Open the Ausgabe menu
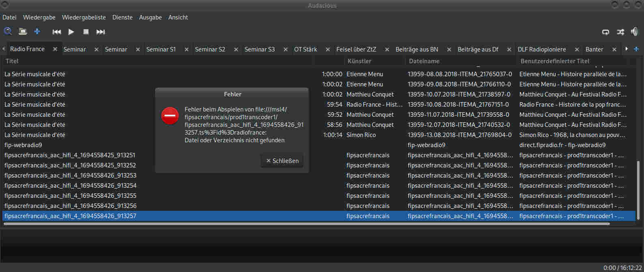 point(151,17)
